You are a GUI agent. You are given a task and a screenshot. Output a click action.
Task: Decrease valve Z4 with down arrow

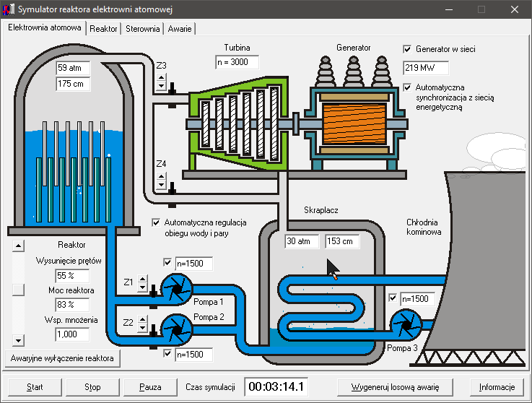click(161, 184)
